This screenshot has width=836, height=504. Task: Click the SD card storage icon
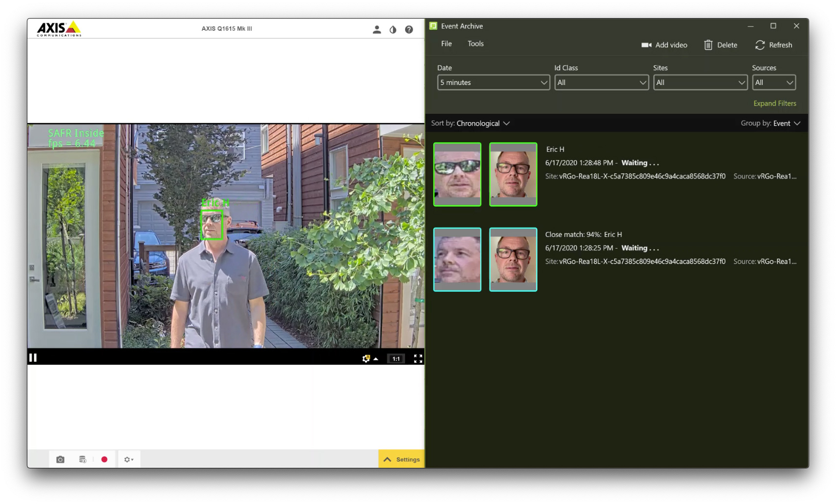pos(82,459)
